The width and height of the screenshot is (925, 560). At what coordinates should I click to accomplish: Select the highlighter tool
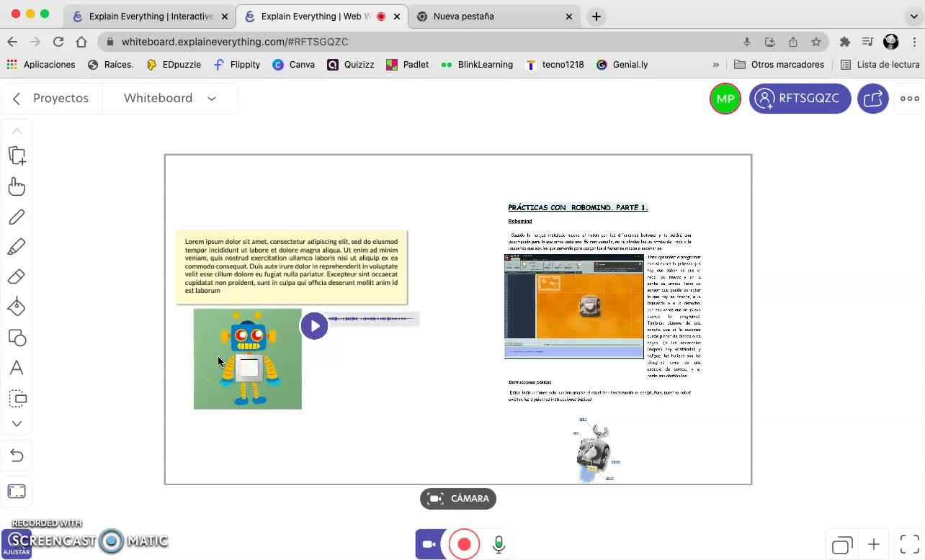coord(17,247)
